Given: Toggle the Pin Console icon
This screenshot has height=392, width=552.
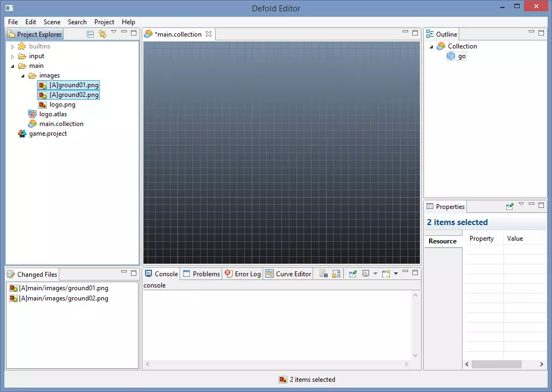Looking at the screenshot, I should pyautogui.click(x=353, y=274).
